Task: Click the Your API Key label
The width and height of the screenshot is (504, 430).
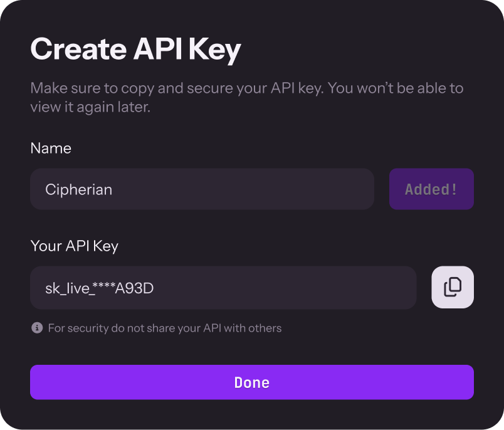Action: pyautogui.click(x=74, y=246)
